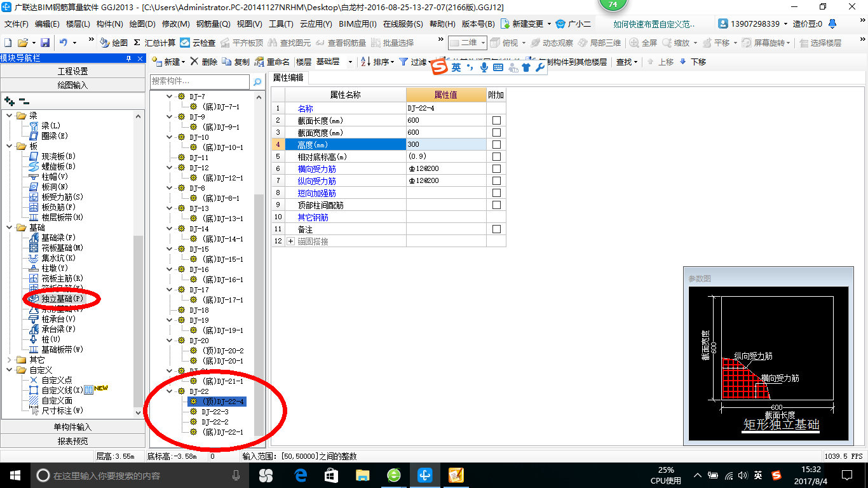Open the 钢筋量(Q) menu
The width and height of the screenshot is (868, 488).
[213, 24]
